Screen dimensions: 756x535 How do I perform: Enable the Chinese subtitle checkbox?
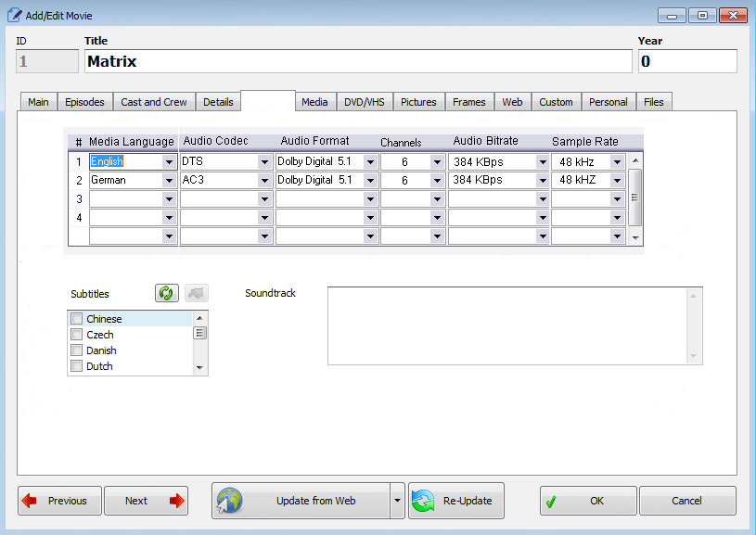tap(77, 319)
